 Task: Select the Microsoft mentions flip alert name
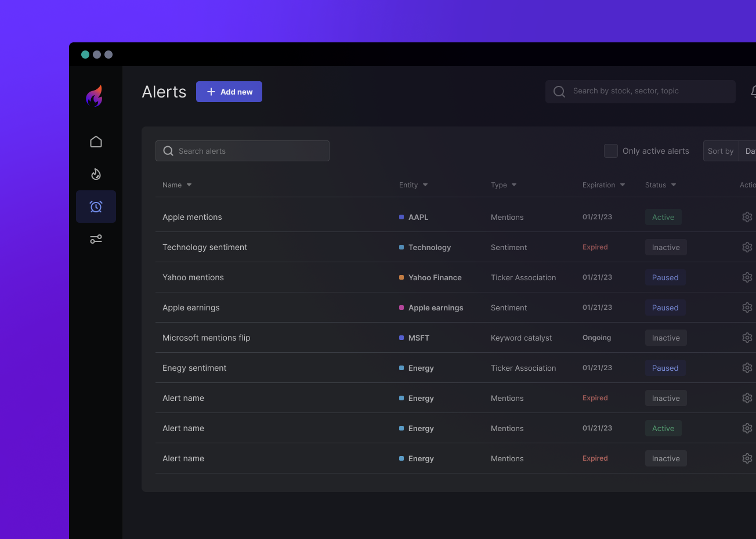point(207,338)
